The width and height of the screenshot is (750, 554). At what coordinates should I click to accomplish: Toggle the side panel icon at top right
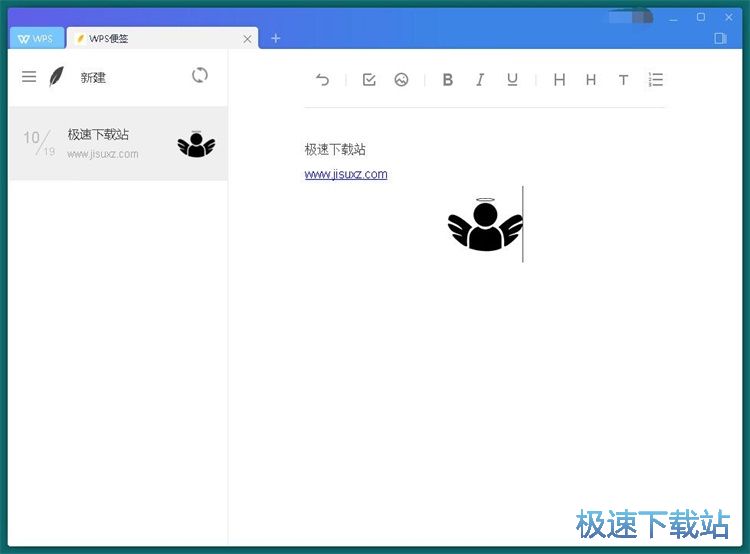point(720,38)
